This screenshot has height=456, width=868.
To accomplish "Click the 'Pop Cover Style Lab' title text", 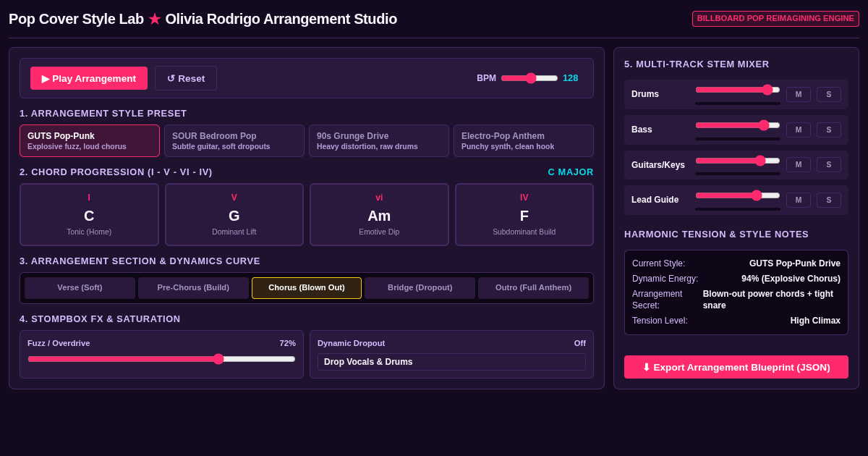I will coord(76,19).
